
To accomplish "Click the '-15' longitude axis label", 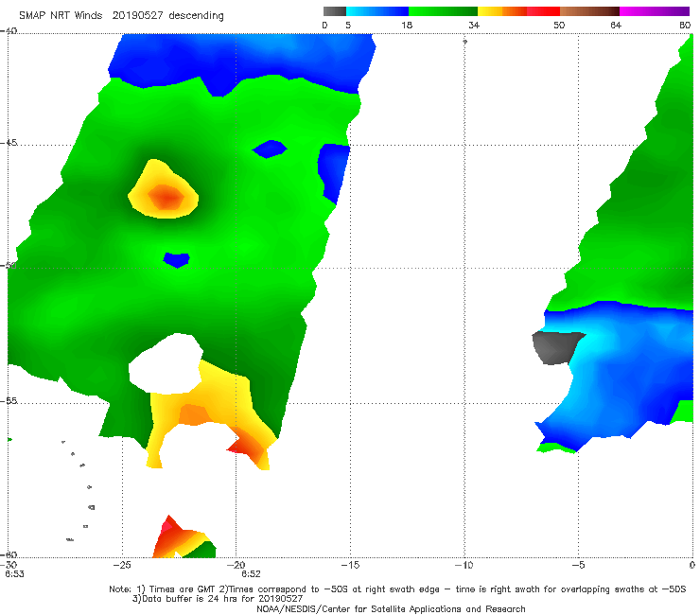I will tap(350, 565).
